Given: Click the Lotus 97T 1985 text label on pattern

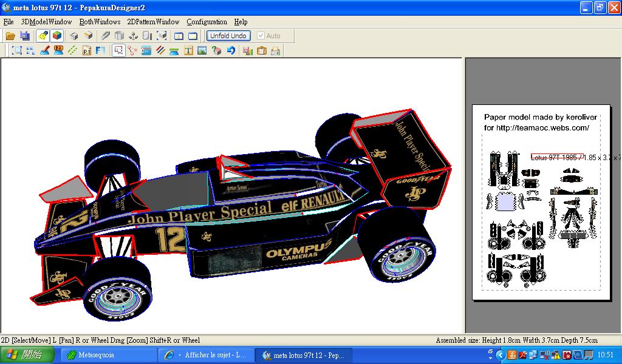Looking at the screenshot, I should tap(556, 157).
